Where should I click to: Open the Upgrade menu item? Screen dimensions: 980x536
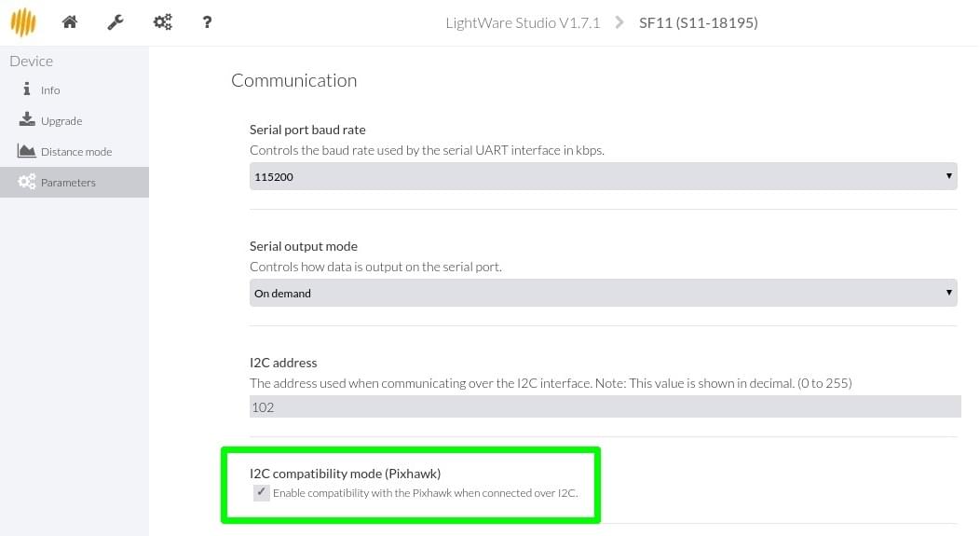coord(61,121)
